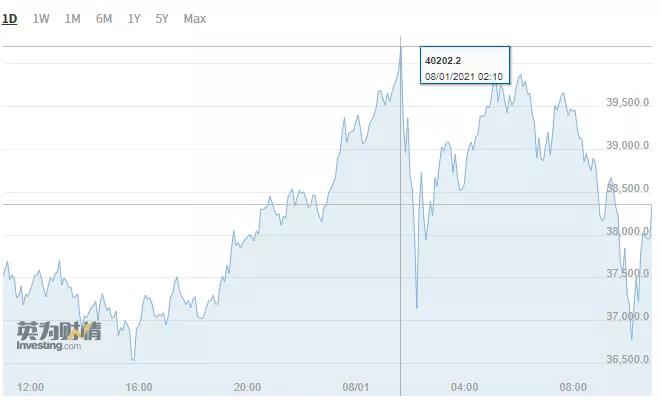Screen dimensions: 660x400
Task: Click the 08/01 date axis label
Action: pyautogui.click(x=356, y=387)
